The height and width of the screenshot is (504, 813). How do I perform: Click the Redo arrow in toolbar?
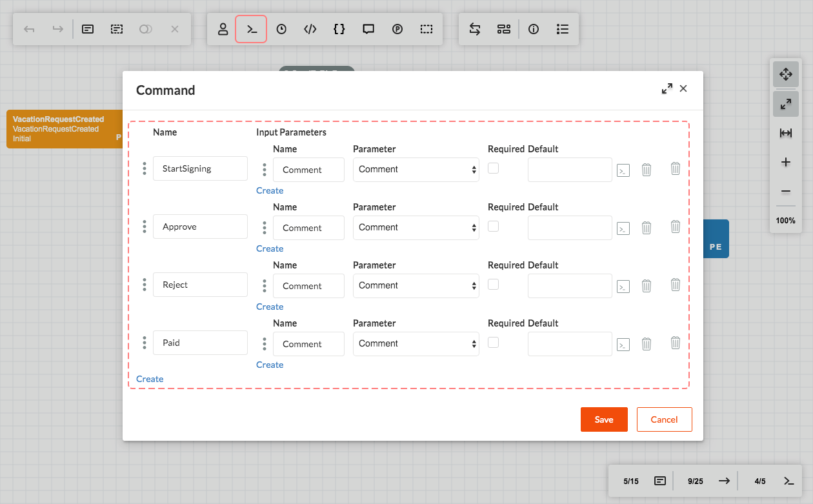point(58,29)
